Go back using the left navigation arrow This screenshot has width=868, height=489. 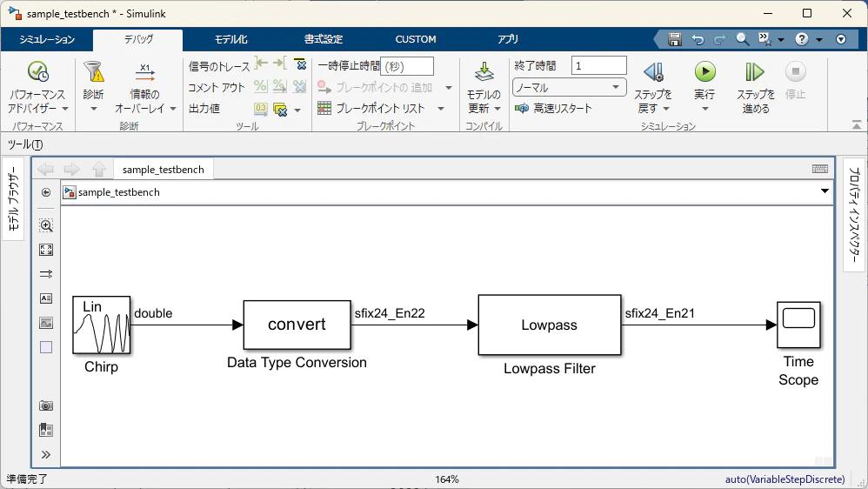pos(46,169)
